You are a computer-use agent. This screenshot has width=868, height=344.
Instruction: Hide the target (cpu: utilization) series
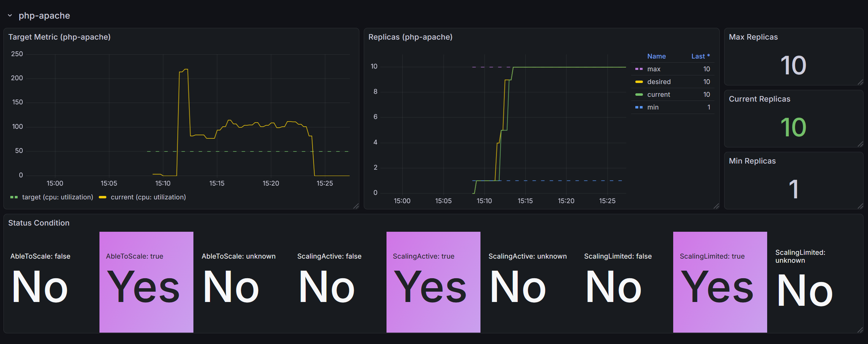57,197
